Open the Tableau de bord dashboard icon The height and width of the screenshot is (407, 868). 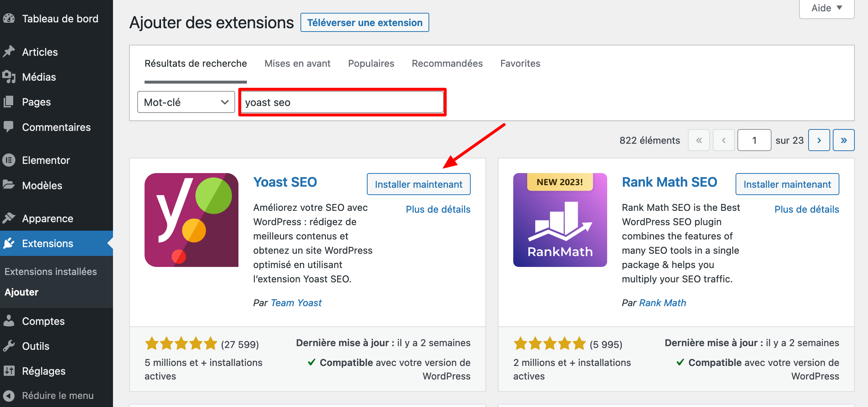[x=10, y=18]
